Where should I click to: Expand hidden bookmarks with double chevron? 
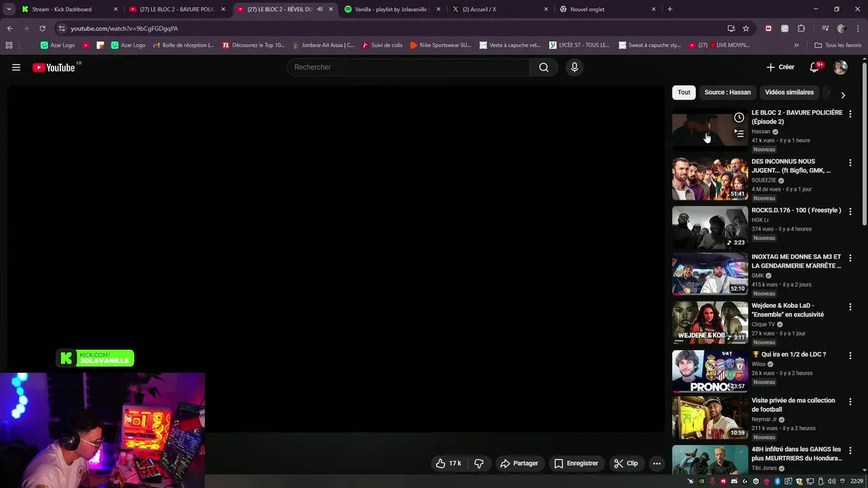[796, 45]
